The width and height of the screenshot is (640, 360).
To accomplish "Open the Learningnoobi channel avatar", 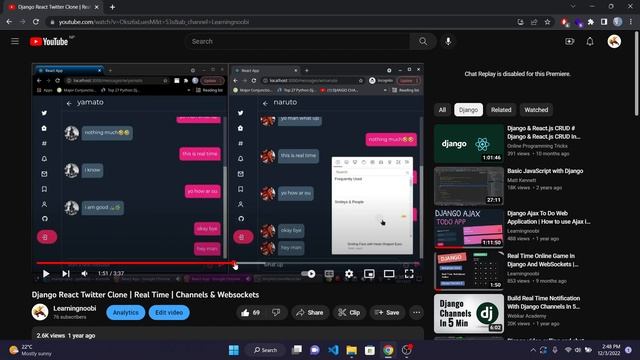I will 40,312.
